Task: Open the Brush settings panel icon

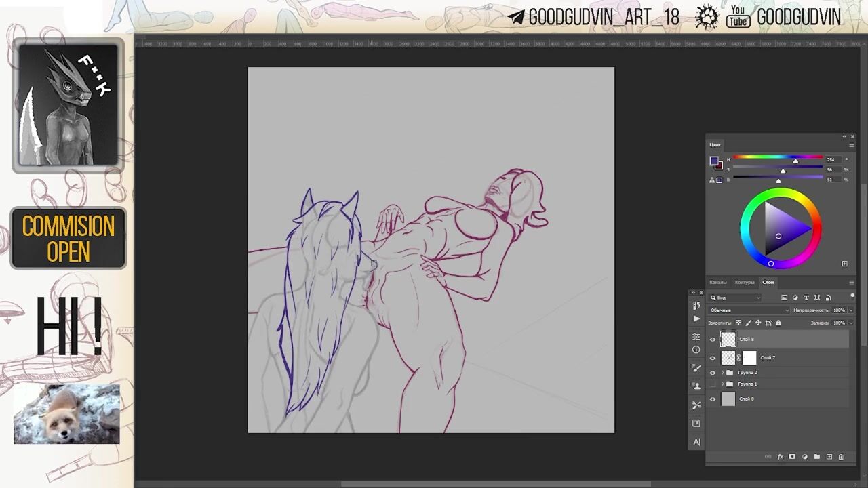Action: 696,368
